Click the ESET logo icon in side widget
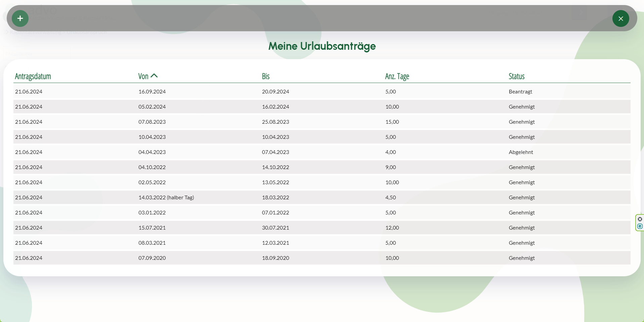Viewport: 644px width, 322px height. tap(640, 226)
